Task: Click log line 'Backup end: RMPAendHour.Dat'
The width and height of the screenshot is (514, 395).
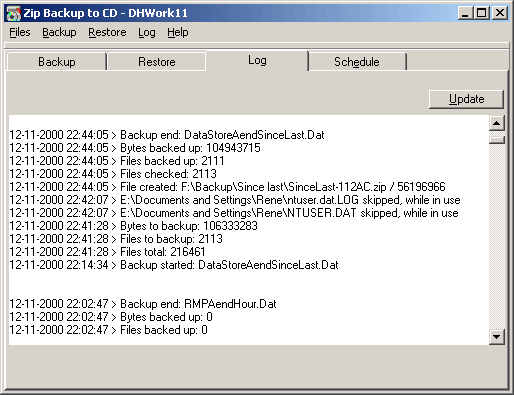Action: 143,304
